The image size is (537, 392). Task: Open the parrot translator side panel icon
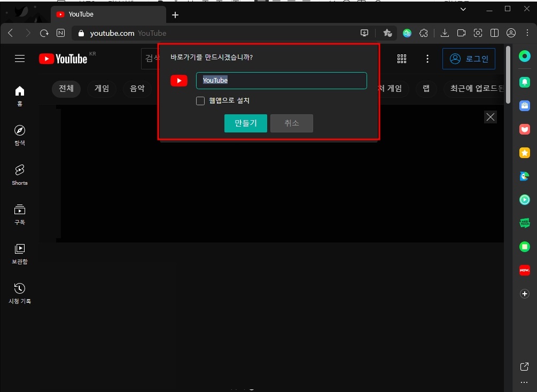click(525, 176)
